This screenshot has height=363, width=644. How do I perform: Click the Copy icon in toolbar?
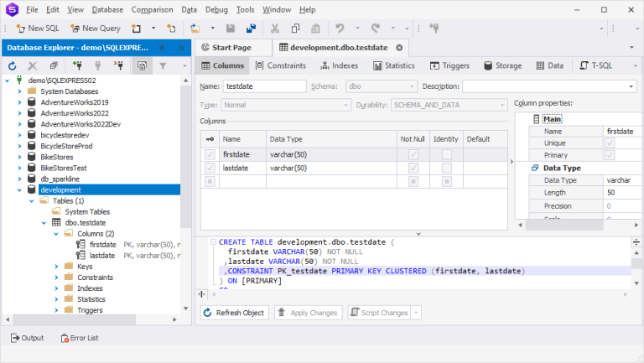point(295,29)
